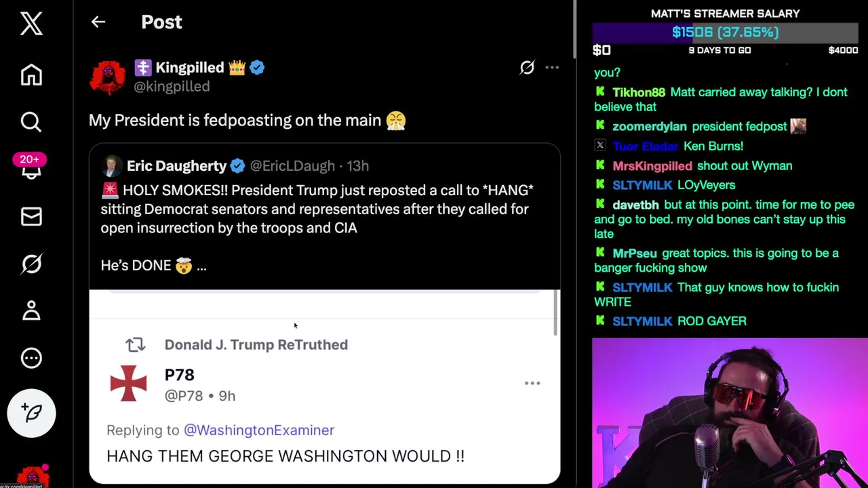Open three-dot menu on P78 post
This screenshot has width=868, height=488.
pyautogui.click(x=532, y=384)
